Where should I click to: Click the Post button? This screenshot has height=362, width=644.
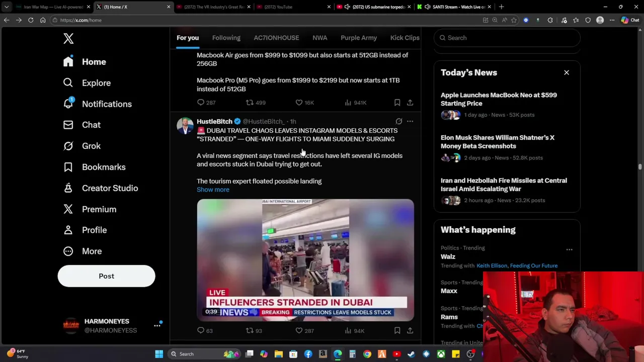pos(106,276)
